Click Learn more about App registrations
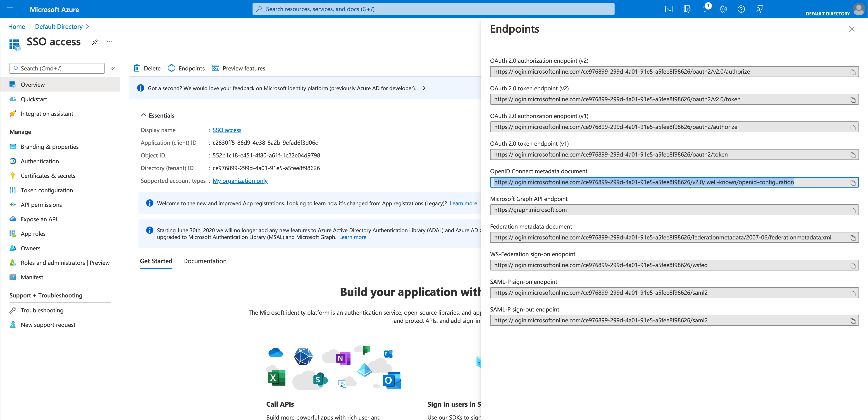Viewport: 868px width, 420px height. pos(463,203)
